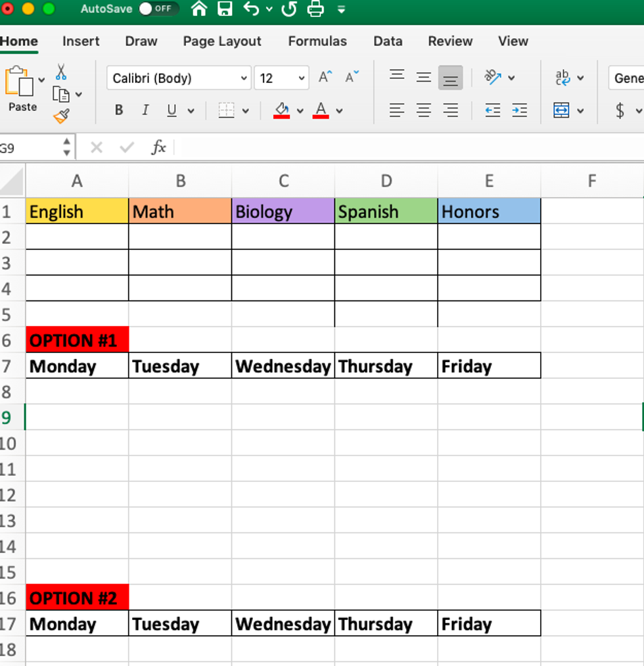Screen dimensions: 644x666
Task: Apply the red font color swatch
Action: pyautogui.click(x=321, y=110)
